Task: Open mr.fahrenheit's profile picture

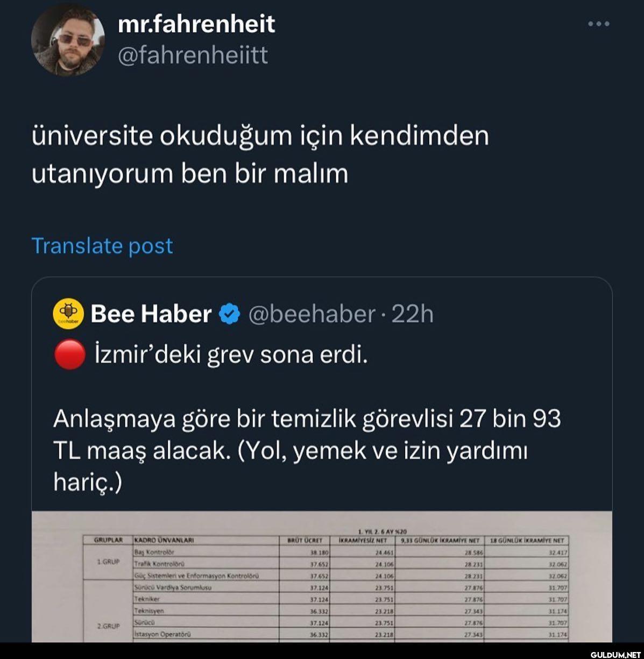Action: (x=68, y=40)
